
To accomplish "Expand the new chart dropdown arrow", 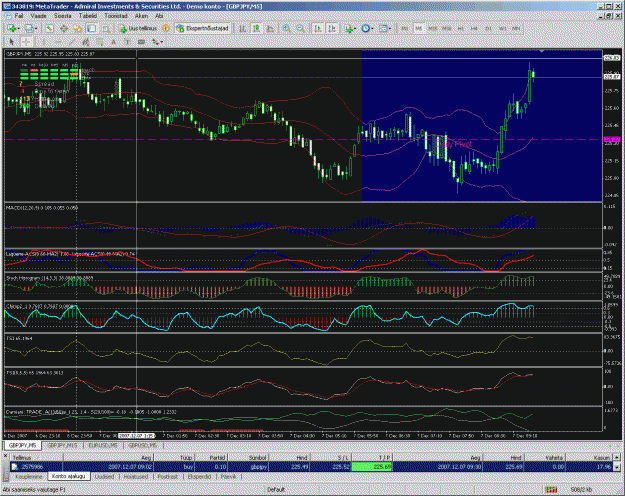I will tap(19, 29).
